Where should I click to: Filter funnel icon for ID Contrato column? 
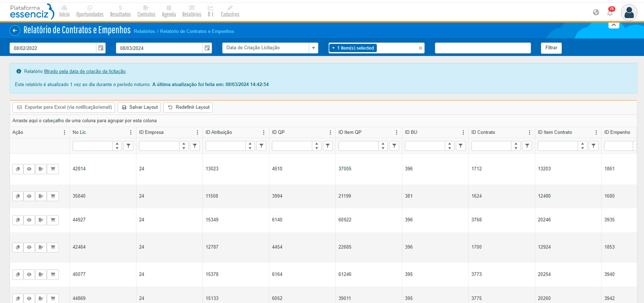tap(527, 146)
